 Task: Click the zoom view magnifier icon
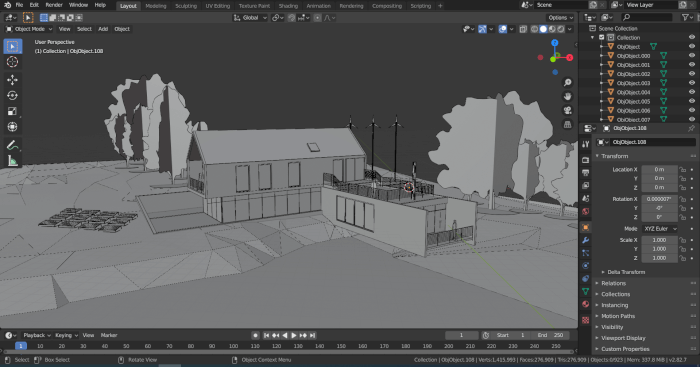click(567, 83)
